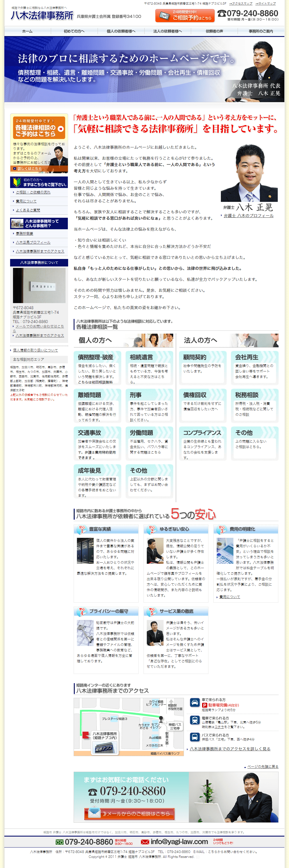Click the header telephone icon beside 079-240-8860
289x868 pixels.
(221, 14)
